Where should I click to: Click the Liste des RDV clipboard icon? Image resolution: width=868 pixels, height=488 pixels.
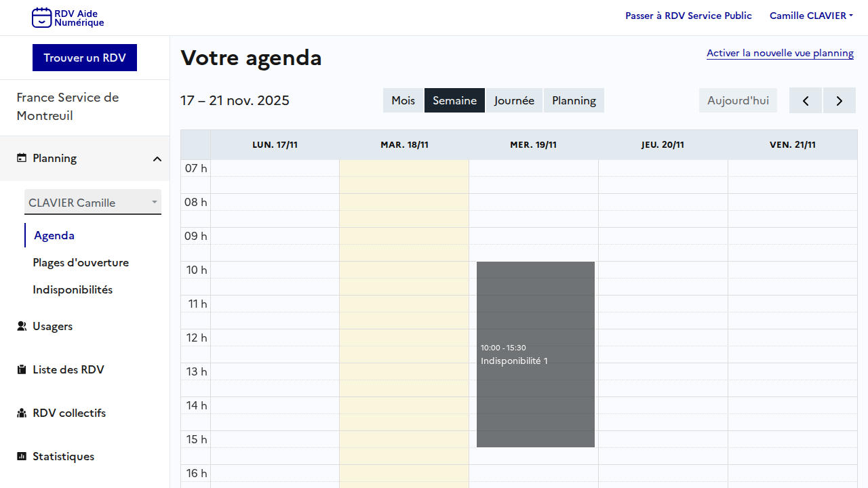(22, 369)
